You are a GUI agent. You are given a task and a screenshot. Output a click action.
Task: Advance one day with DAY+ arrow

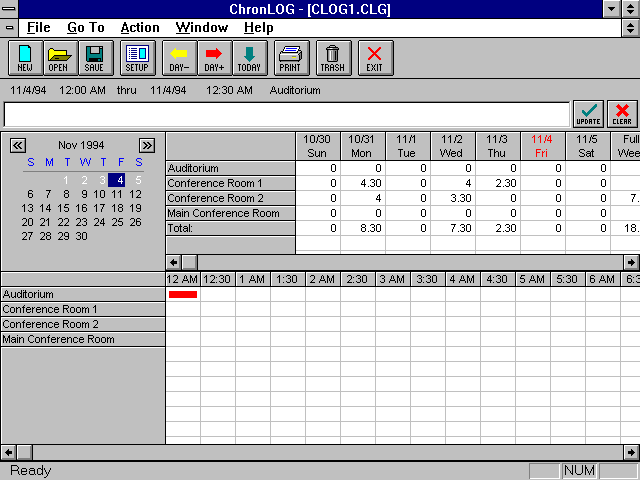coord(214,59)
